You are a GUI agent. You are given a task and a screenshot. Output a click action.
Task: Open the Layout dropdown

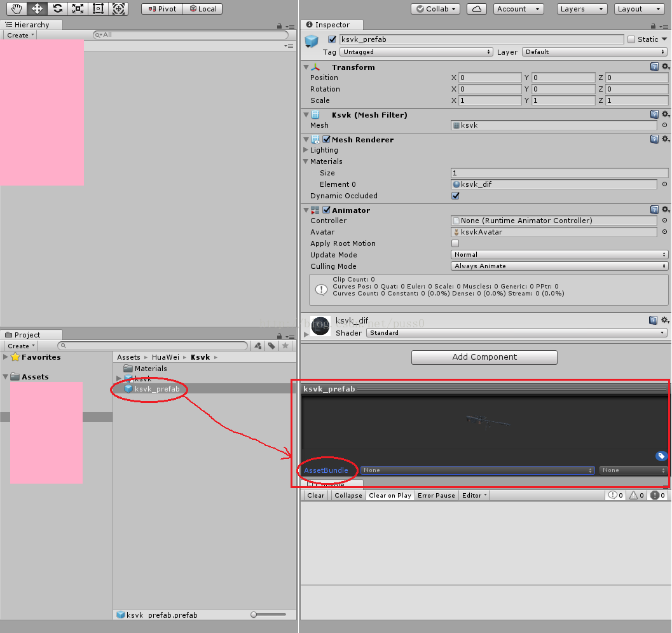[x=639, y=9]
